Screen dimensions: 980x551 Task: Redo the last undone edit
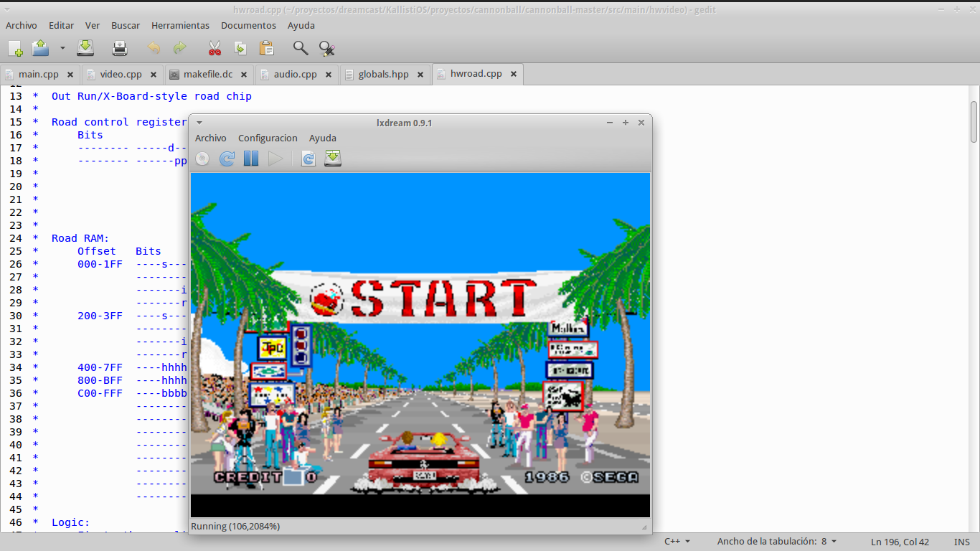click(x=180, y=48)
